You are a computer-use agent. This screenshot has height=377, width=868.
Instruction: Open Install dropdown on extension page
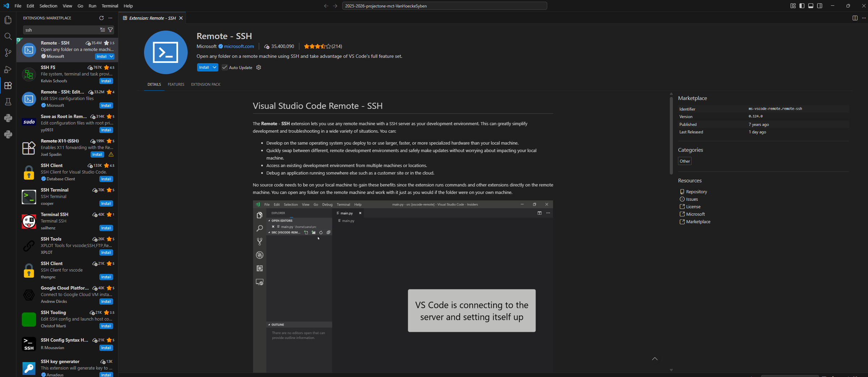pyautogui.click(x=214, y=67)
